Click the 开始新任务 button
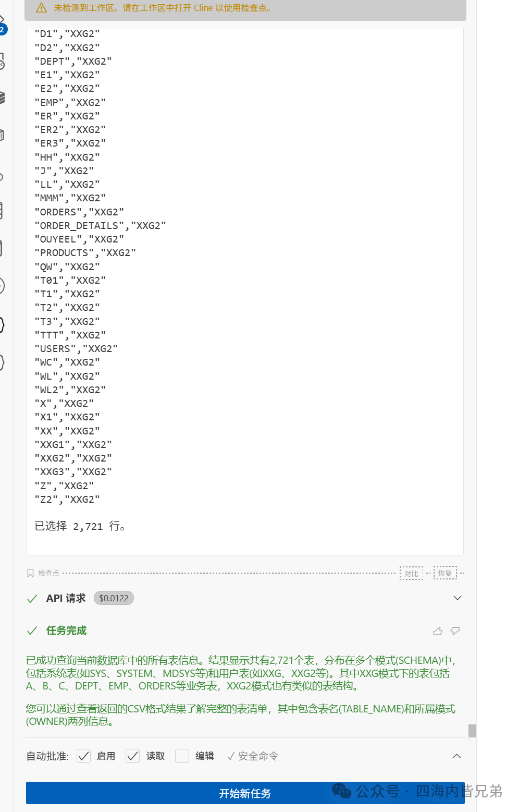The height and width of the screenshot is (812, 519). pyautogui.click(x=245, y=793)
